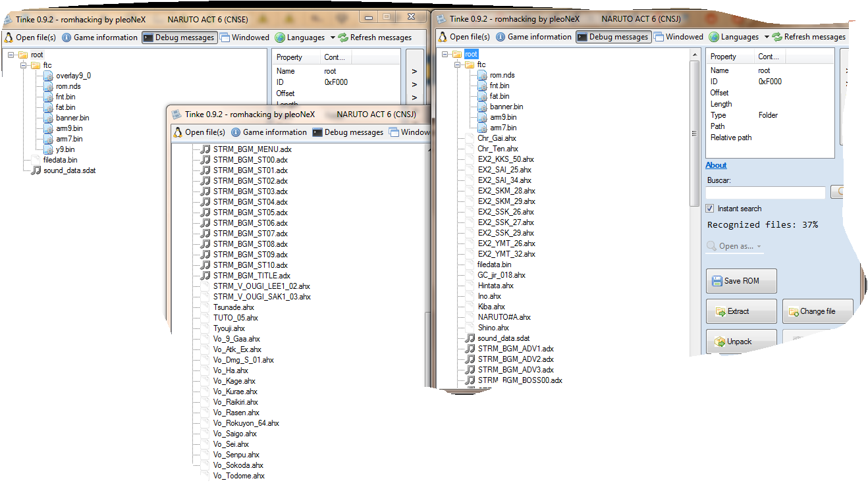The image size is (868, 483).
Task: Enable or disable Instant search checkbox
Action: 710,209
